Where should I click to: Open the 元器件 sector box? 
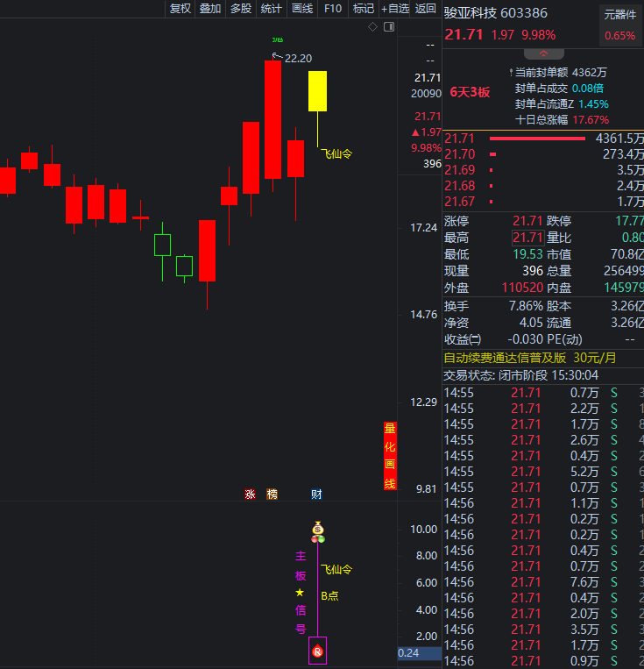click(x=620, y=25)
